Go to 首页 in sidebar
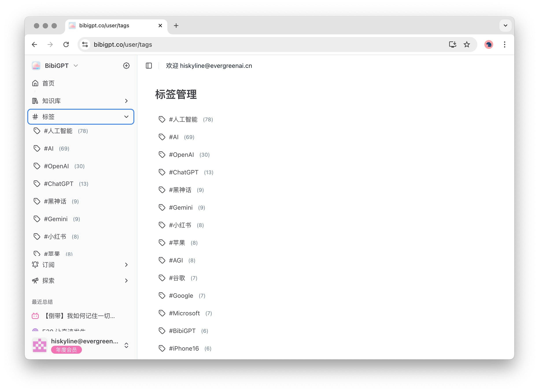 (48, 83)
